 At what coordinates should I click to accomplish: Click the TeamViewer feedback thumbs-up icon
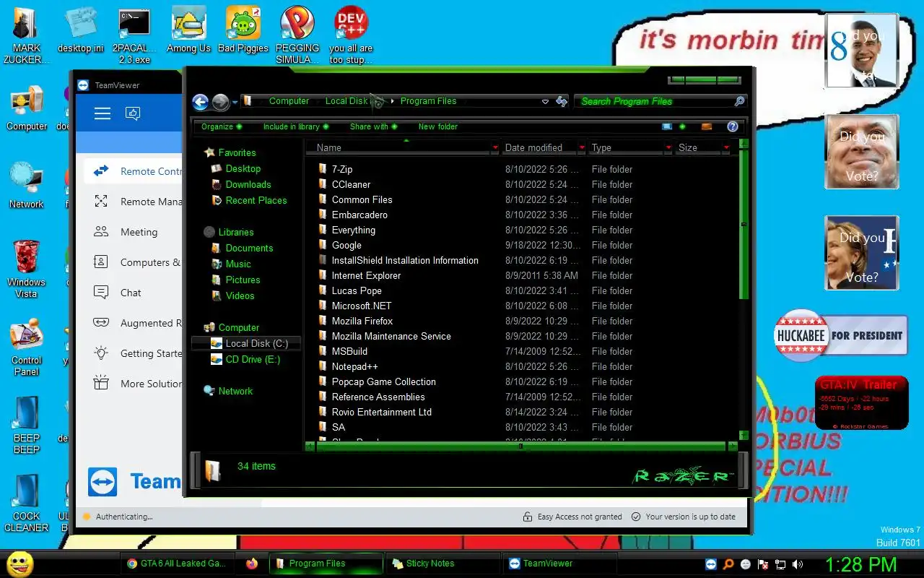[x=132, y=113]
